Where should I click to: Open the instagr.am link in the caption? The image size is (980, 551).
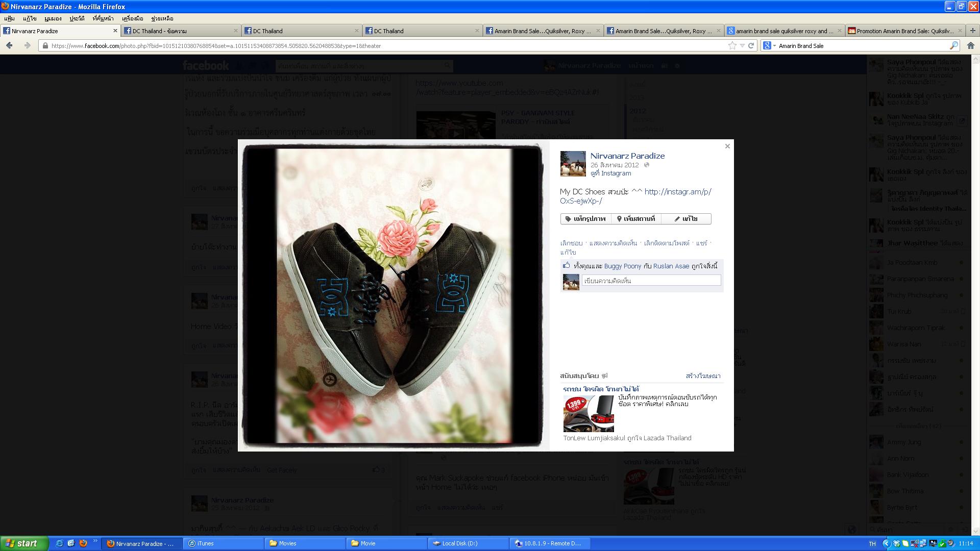pos(677,192)
